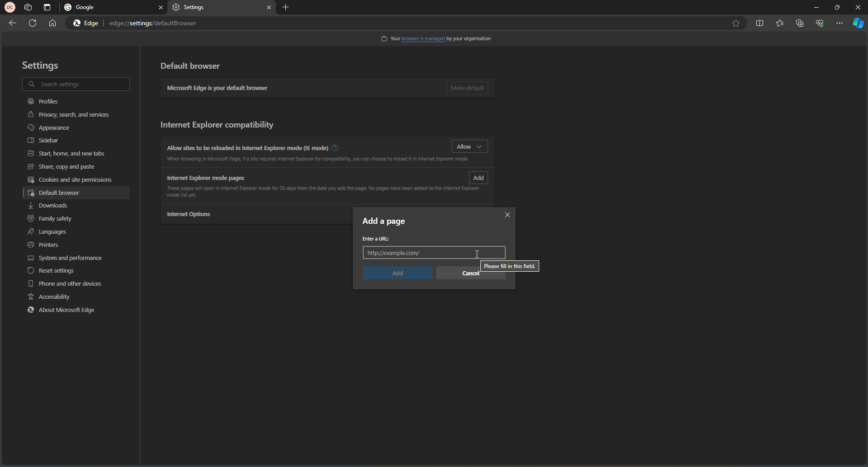Open the Collections icon in the toolbar

coord(799,23)
